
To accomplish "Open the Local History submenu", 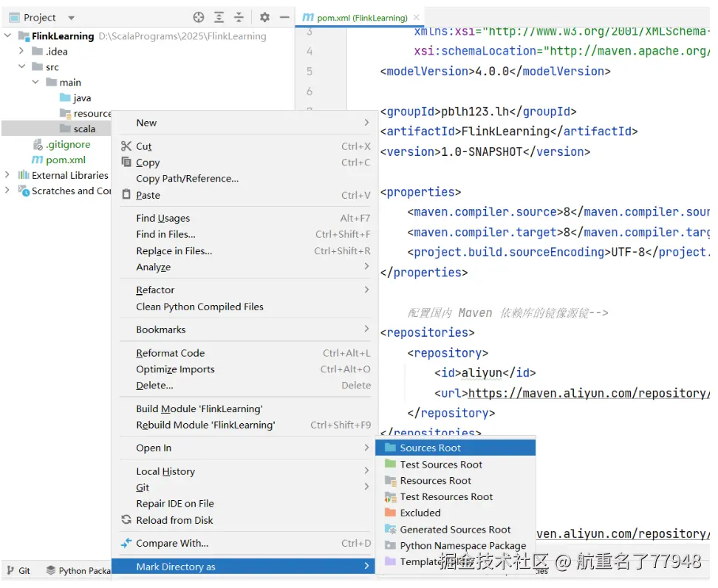I will 245,471.
